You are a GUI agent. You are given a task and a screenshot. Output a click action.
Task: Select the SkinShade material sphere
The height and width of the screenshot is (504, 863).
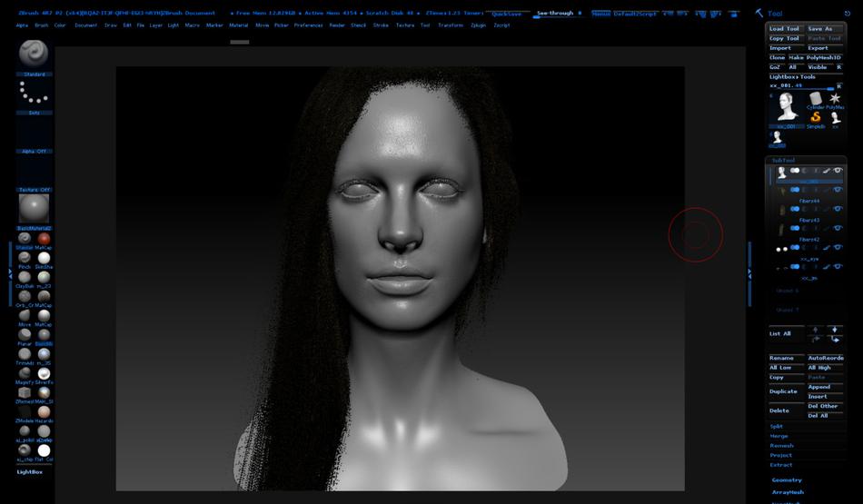(44, 258)
